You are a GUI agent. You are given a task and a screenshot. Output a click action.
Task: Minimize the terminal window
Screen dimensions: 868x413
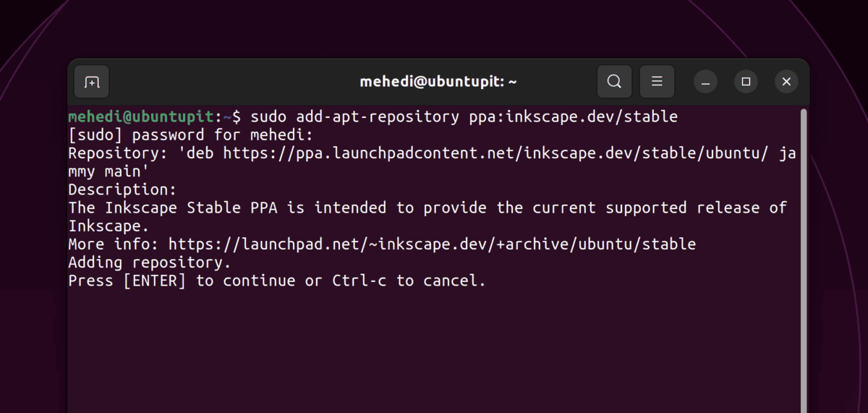tap(706, 82)
